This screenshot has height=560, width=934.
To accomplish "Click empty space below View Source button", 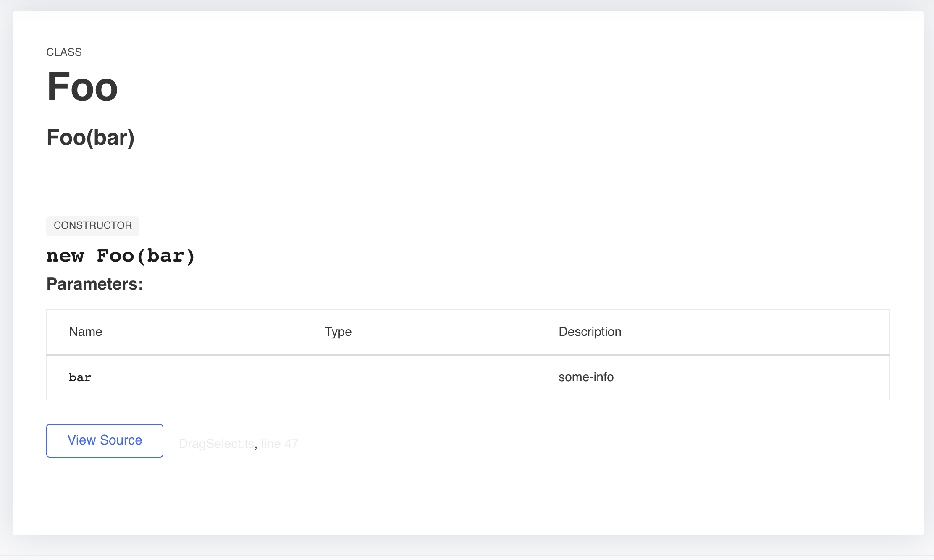I will coord(105,495).
